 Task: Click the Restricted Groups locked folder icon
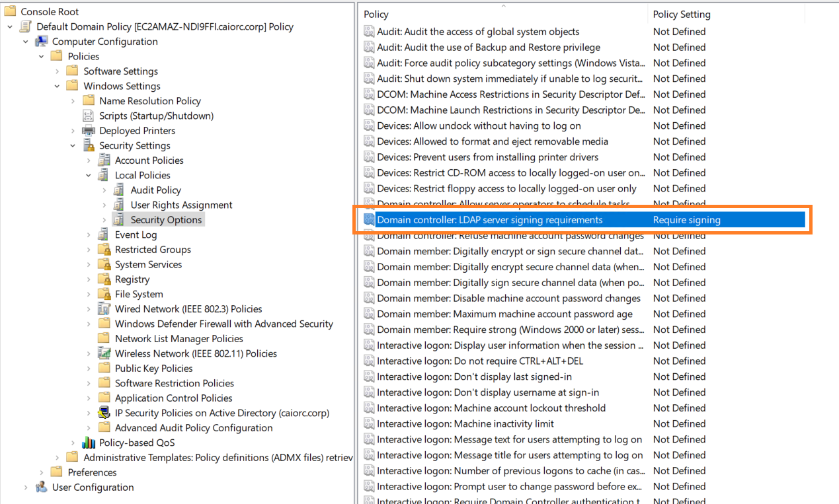point(104,250)
